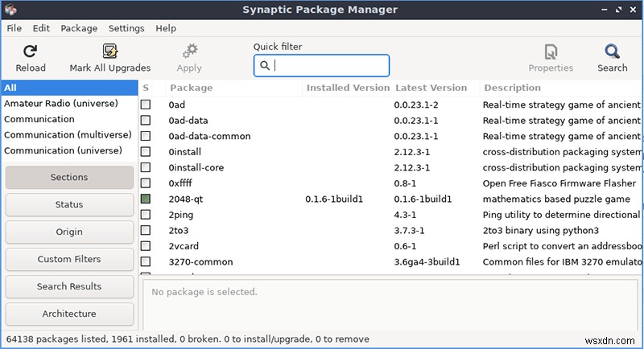Sort by the S status column header
This screenshot has height=349, width=644.
[x=146, y=88]
